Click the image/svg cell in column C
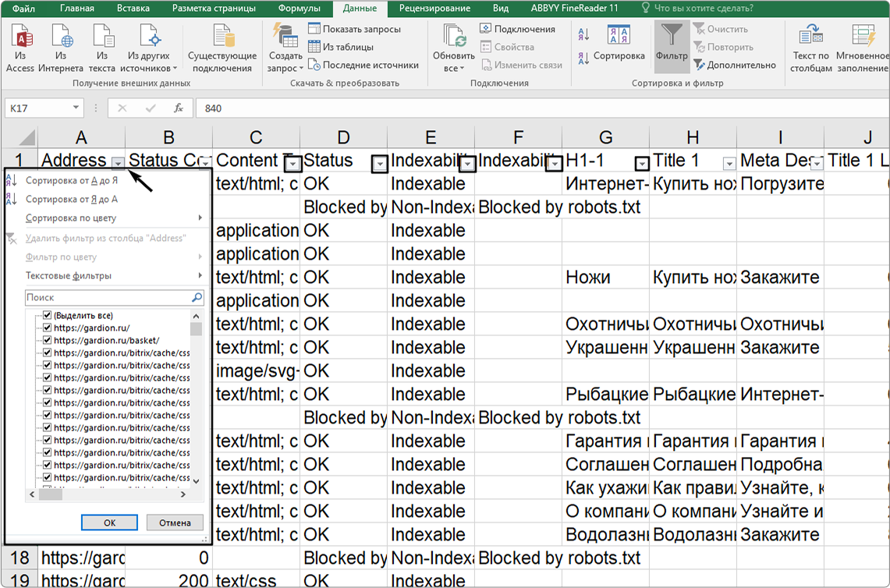This screenshot has height=588, width=890. click(x=256, y=370)
